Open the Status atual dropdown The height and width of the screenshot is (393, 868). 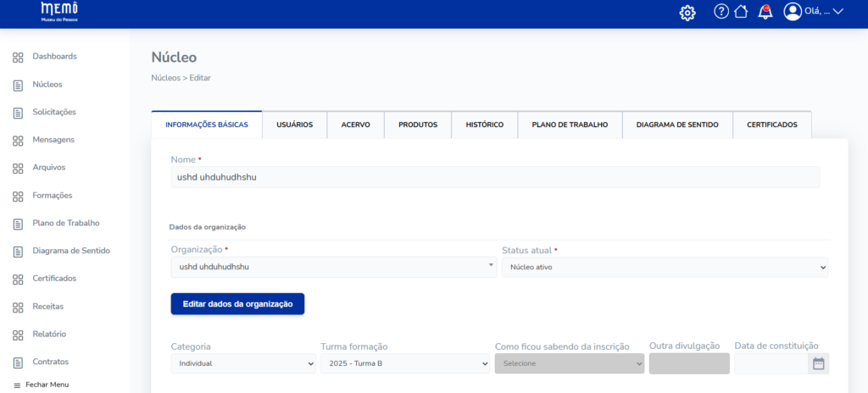(x=664, y=268)
